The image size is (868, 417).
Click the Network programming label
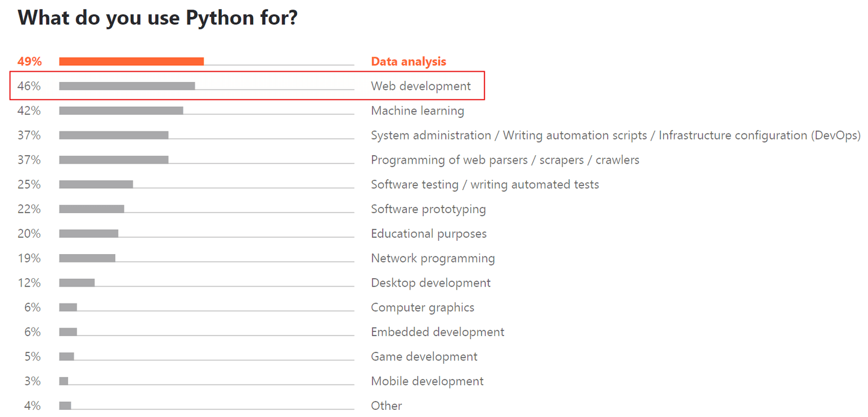point(433,259)
